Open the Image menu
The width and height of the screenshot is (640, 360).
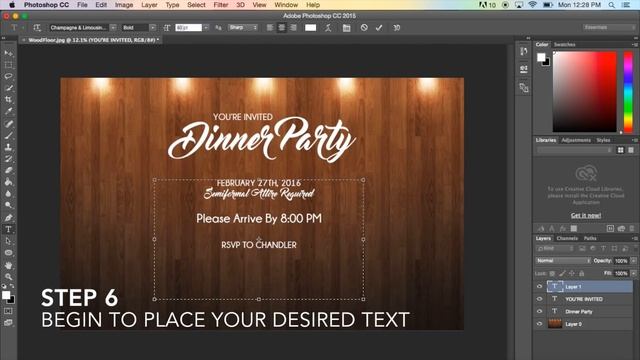[124, 5]
